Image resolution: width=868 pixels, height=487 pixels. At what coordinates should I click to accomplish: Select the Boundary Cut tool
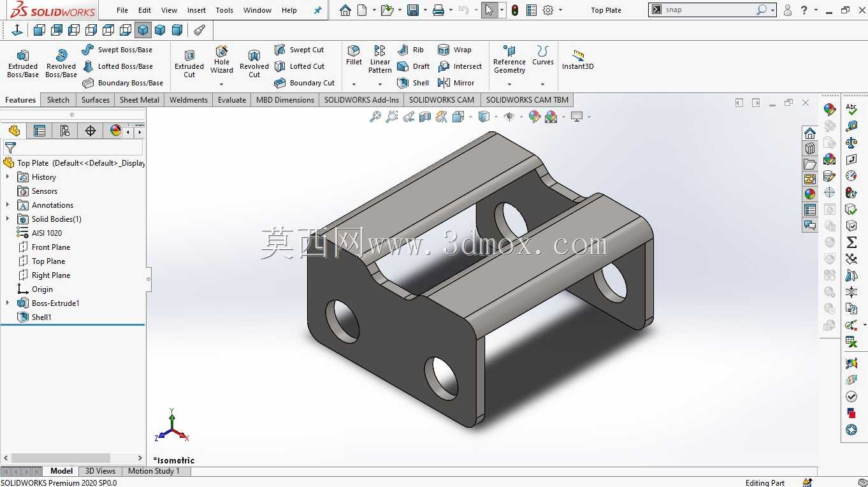[x=304, y=83]
